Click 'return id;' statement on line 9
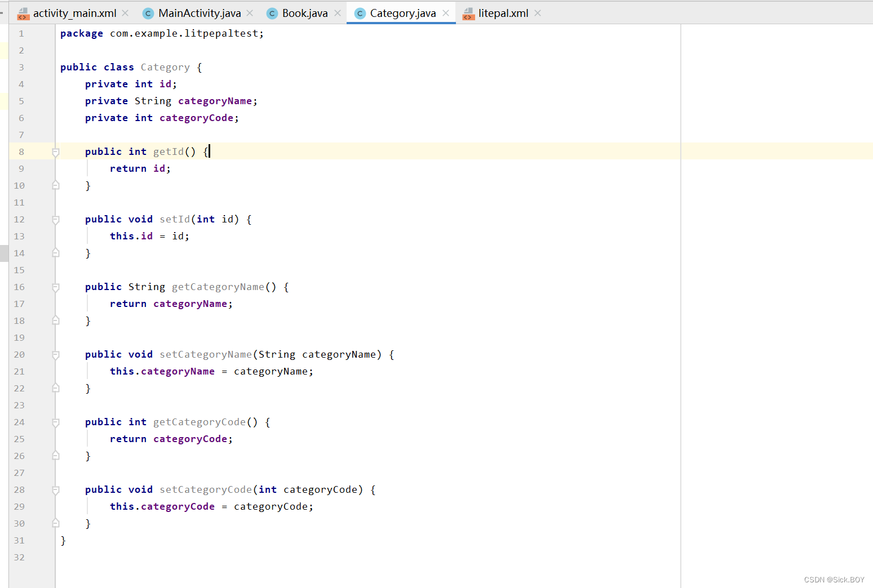Viewport: 873px width, 588px height. pyautogui.click(x=140, y=168)
